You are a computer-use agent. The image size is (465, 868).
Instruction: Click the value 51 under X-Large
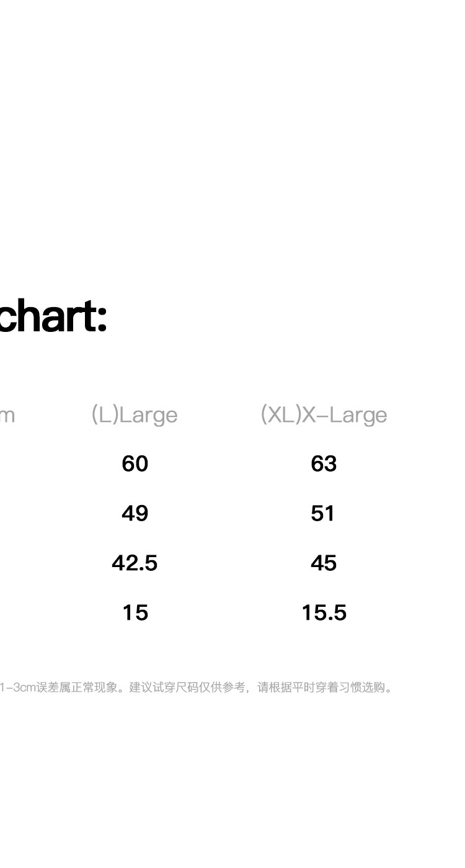pyautogui.click(x=323, y=513)
